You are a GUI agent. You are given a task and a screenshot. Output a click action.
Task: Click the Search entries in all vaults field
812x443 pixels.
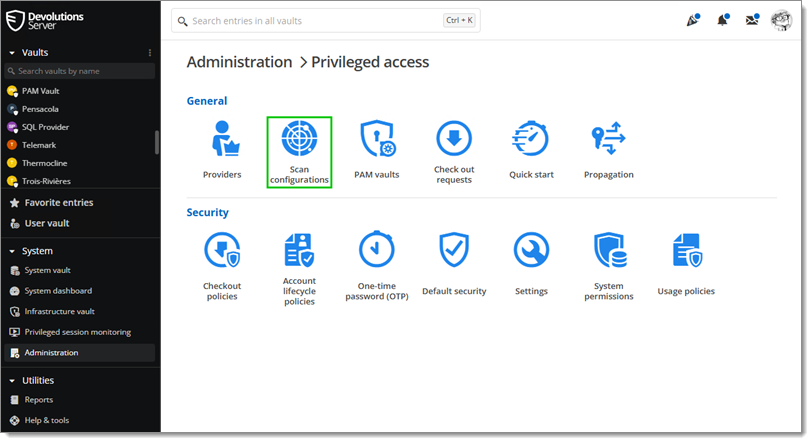(x=310, y=21)
